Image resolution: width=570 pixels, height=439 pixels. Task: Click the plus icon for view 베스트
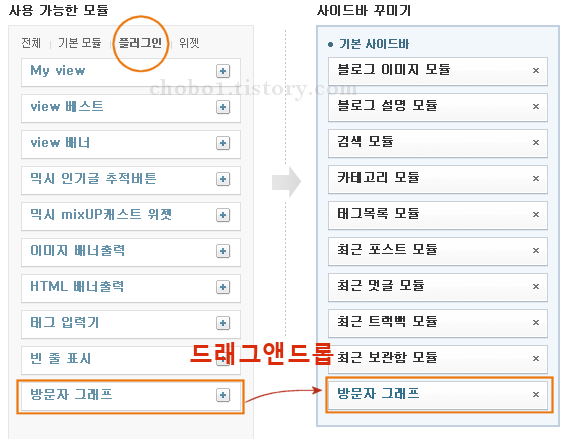click(223, 107)
